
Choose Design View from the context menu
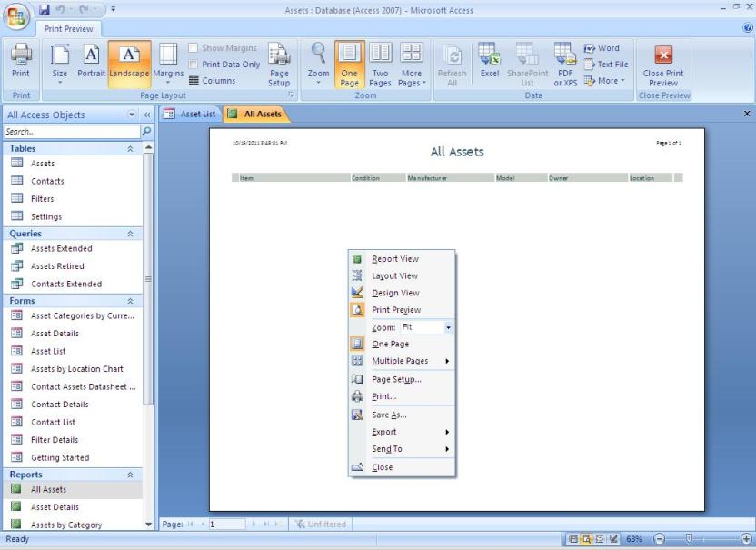(x=395, y=293)
